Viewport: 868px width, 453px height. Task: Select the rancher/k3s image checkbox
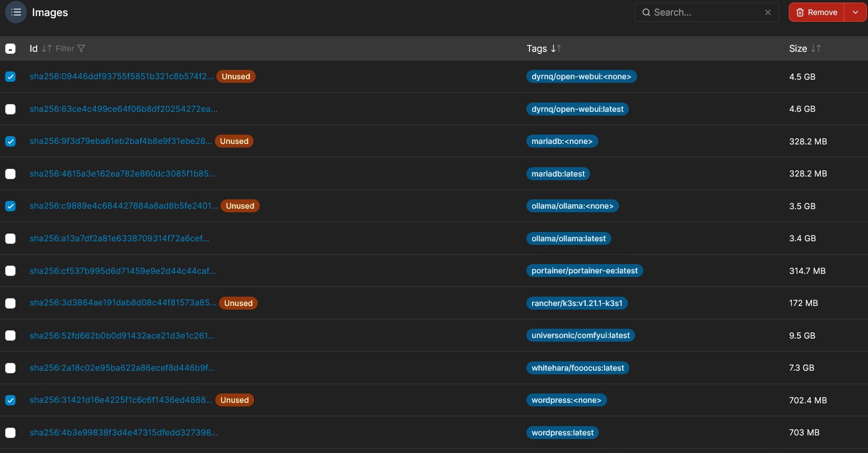point(10,303)
